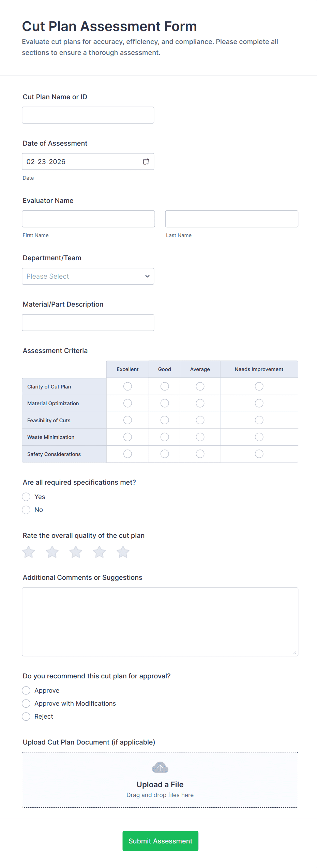The image size is (317, 868).
Task: Rate overall quality four stars
Action: (100, 552)
